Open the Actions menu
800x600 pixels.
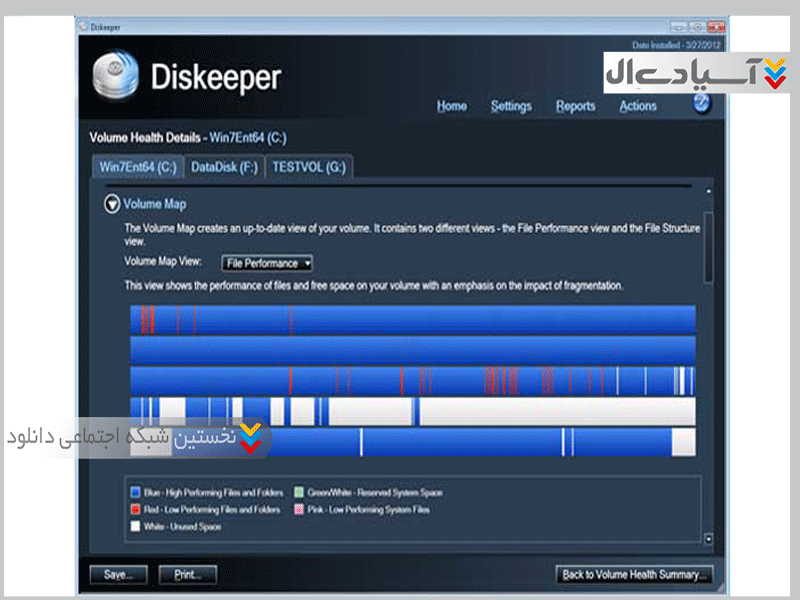638,106
